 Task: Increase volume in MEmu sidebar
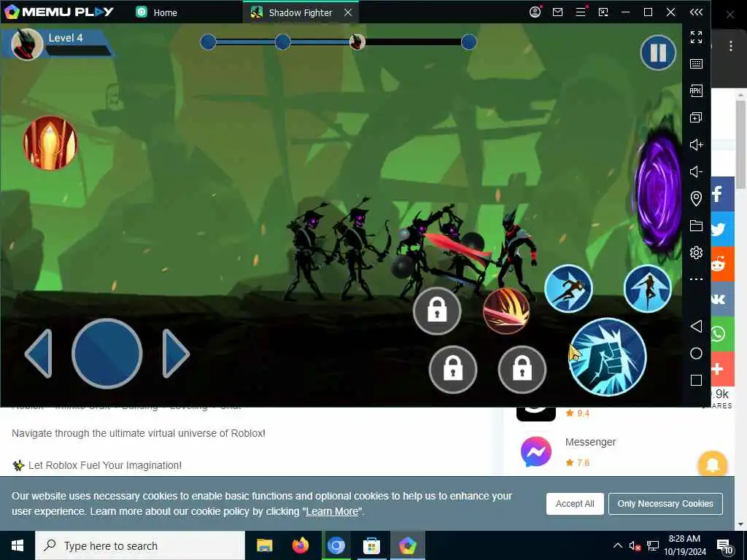[x=696, y=144]
